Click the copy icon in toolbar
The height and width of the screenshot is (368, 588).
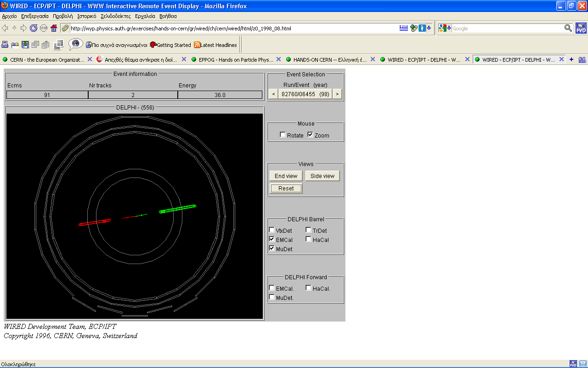point(35,45)
